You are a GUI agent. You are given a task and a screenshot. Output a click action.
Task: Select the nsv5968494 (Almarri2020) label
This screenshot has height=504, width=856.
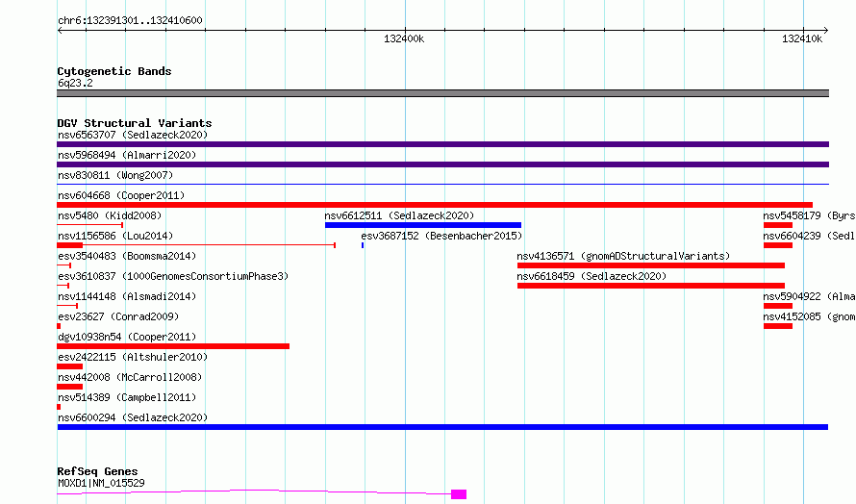coord(127,155)
